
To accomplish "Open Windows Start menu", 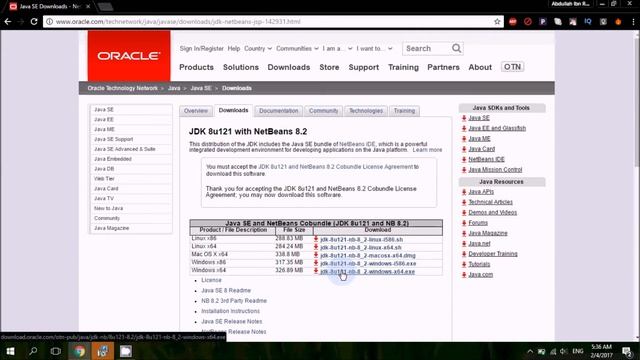I will [x=10, y=351].
